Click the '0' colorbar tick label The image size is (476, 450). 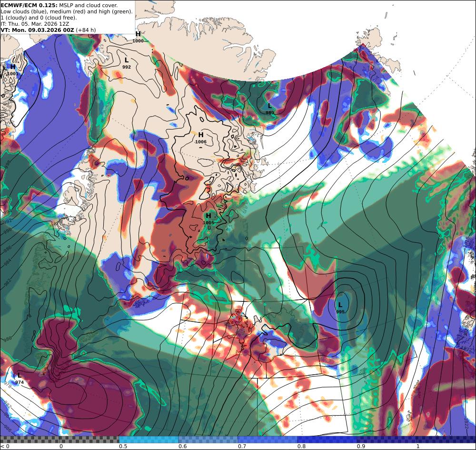pyautogui.click(x=61, y=446)
